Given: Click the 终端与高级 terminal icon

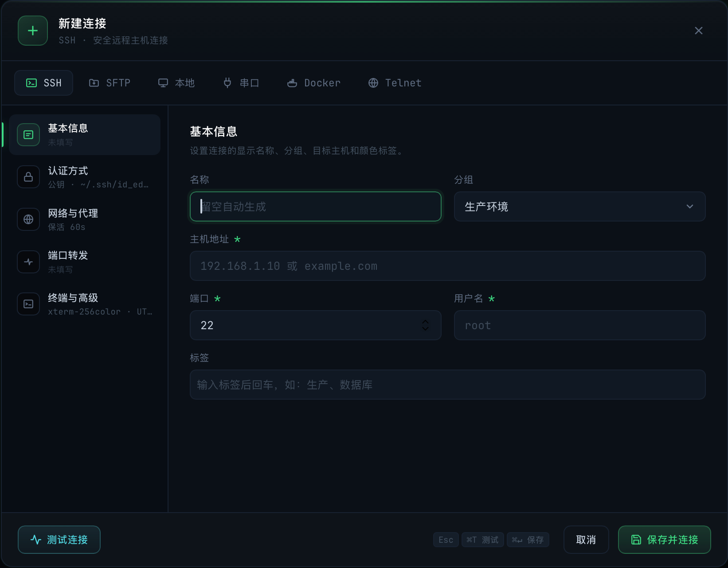Looking at the screenshot, I should click(28, 304).
